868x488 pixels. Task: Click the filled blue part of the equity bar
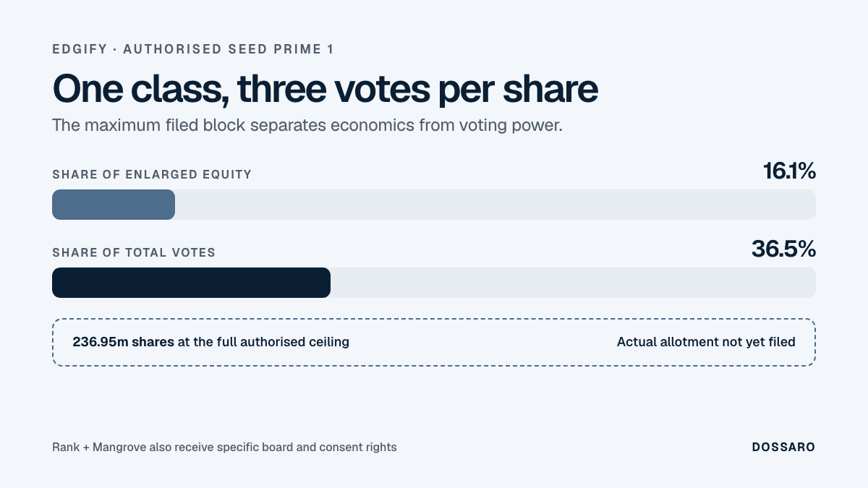(x=114, y=205)
